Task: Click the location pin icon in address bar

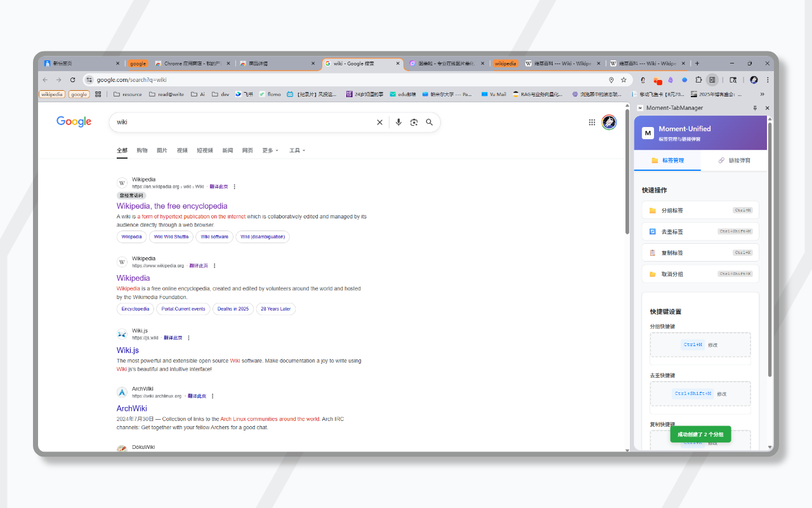Action: pyautogui.click(x=611, y=80)
